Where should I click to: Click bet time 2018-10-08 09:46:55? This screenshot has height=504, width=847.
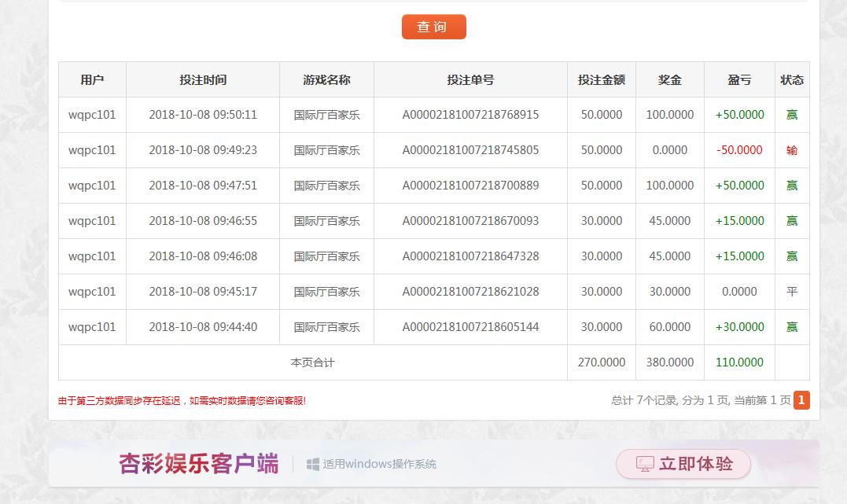pos(203,221)
